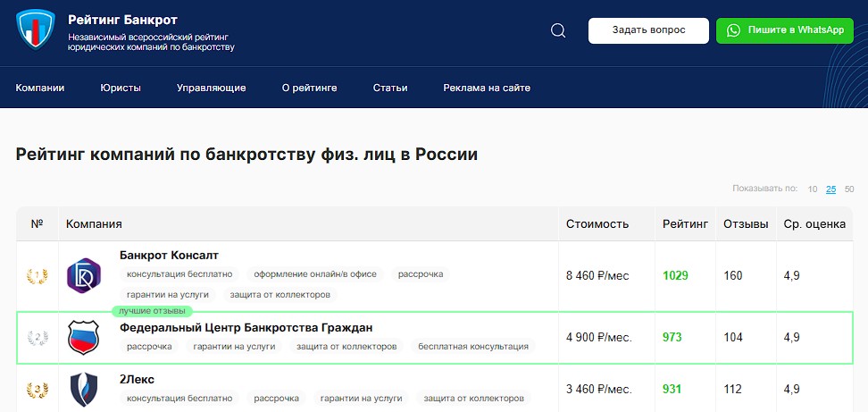Viewport: 868px width, 412px height.
Task: Open Банкрот Консалт company name link
Action: point(169,256)
